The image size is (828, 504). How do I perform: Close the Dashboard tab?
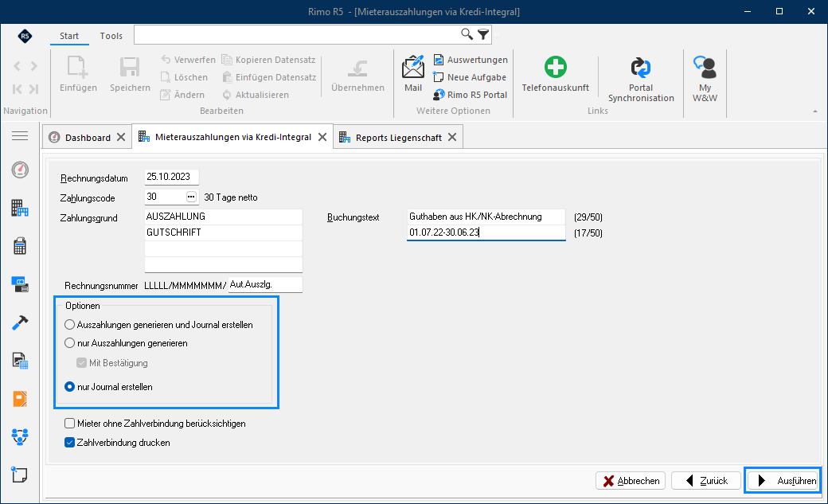pyautogui.click(x=121, y=138)
